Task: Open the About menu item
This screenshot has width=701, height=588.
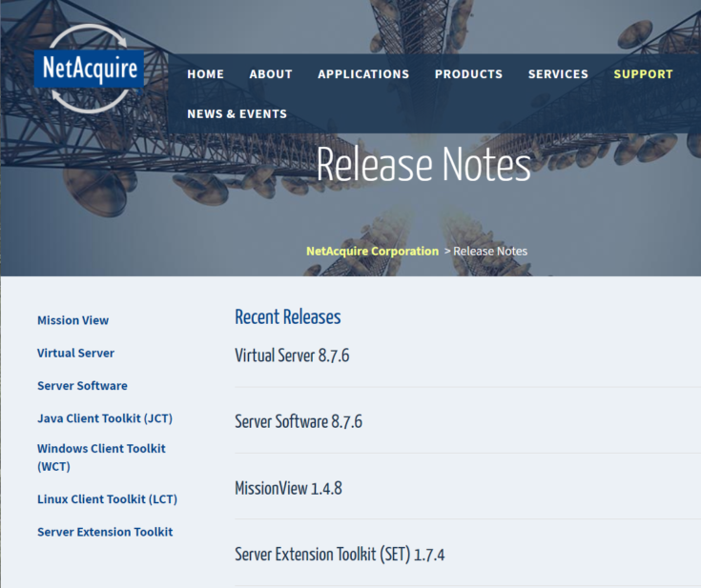Action: tap(271, 74)
